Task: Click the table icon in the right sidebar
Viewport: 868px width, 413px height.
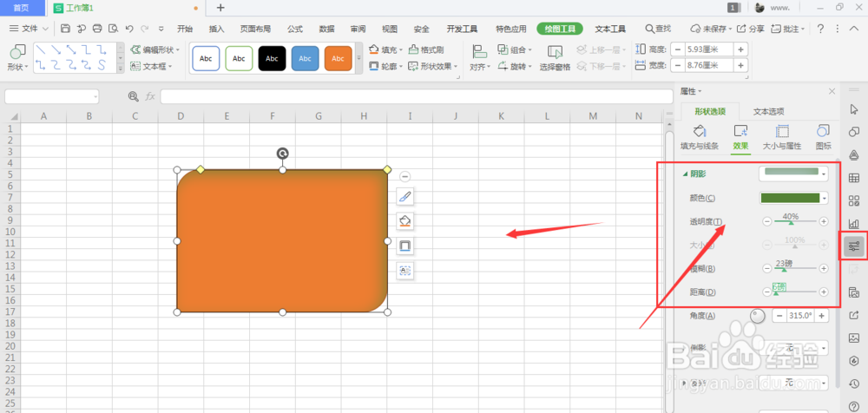Action: tap(854, 178)
